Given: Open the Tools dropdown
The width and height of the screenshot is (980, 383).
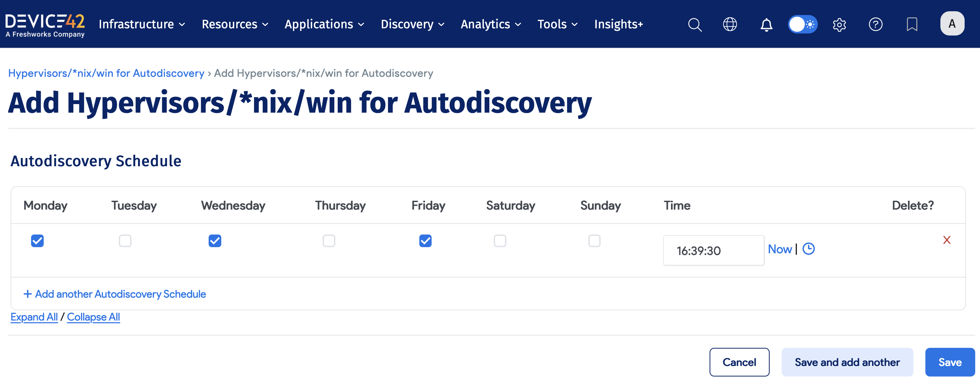Looking at the screenshot, I should (557, 24).
